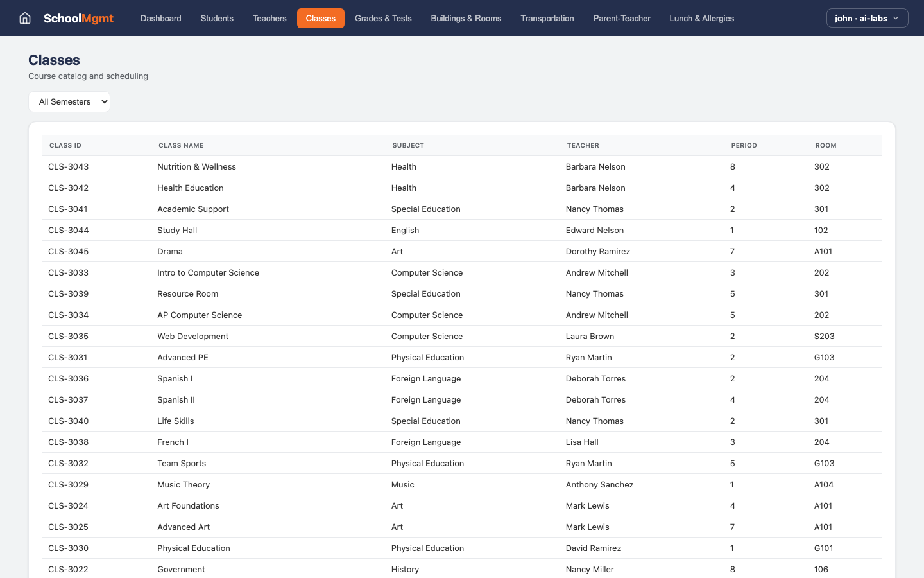Image resolution: width=924 pixels, height=578 pixels.
Task: Click the home icon in the navbar
Action: coord(24,18)
